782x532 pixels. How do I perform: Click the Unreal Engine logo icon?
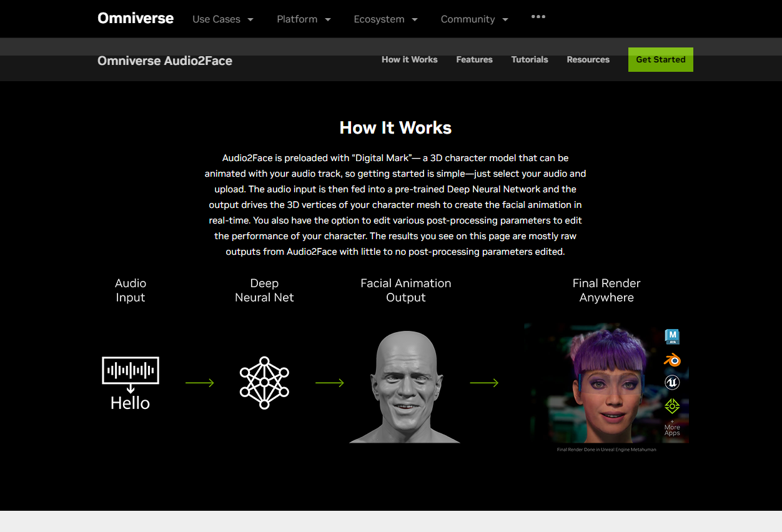point(672,382)
